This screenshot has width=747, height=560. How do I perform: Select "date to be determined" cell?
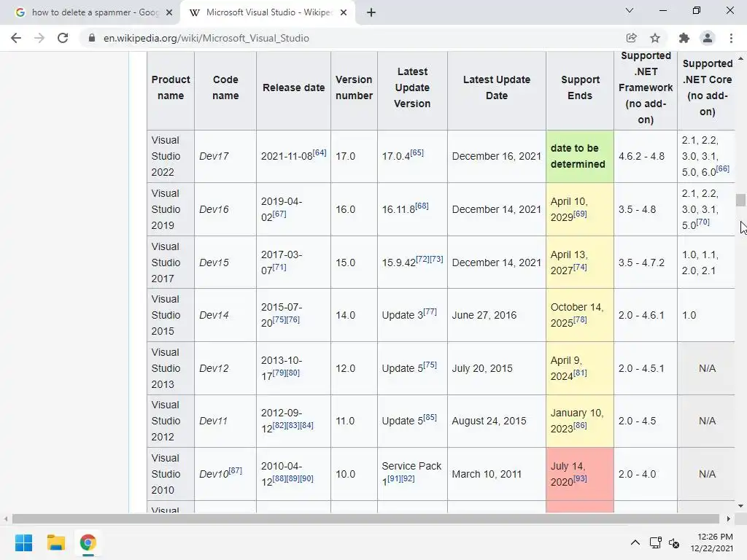tap(580, 156)
